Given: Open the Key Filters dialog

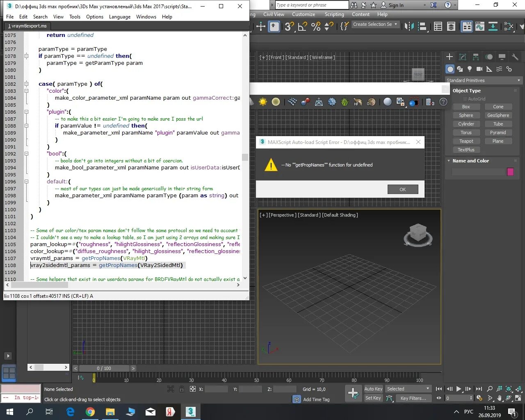Looking at the screenshot, I should pyautogui.click(x=413, y=398).
